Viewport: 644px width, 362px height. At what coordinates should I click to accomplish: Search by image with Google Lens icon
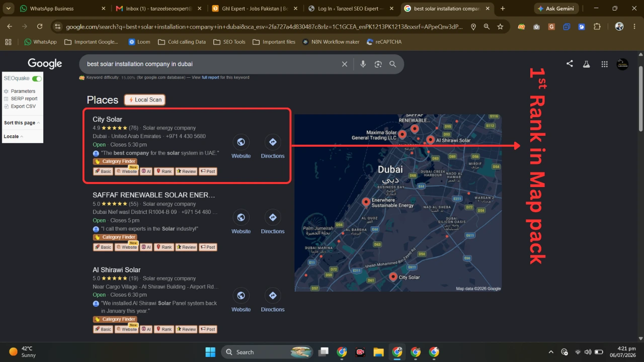[378, 64]
